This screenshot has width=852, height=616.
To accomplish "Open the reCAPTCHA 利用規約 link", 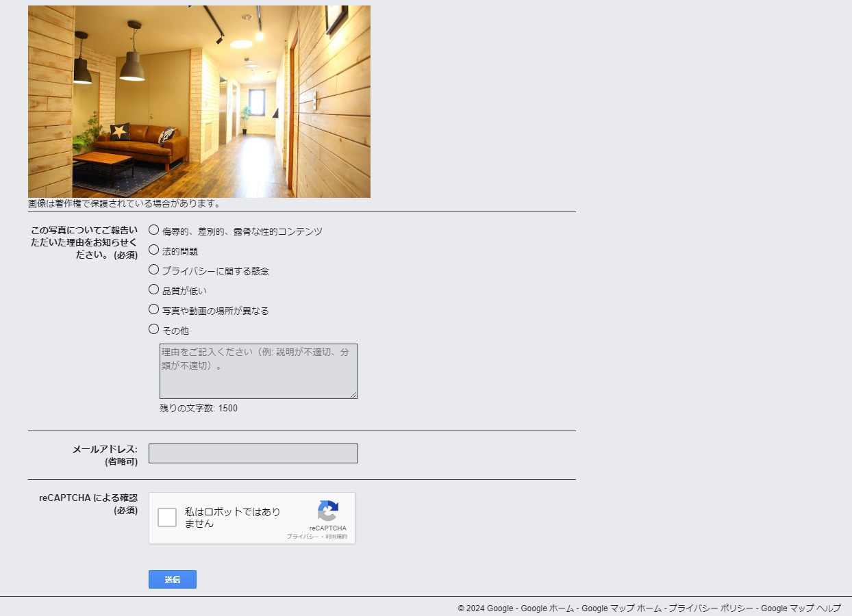I will point(336,537).
